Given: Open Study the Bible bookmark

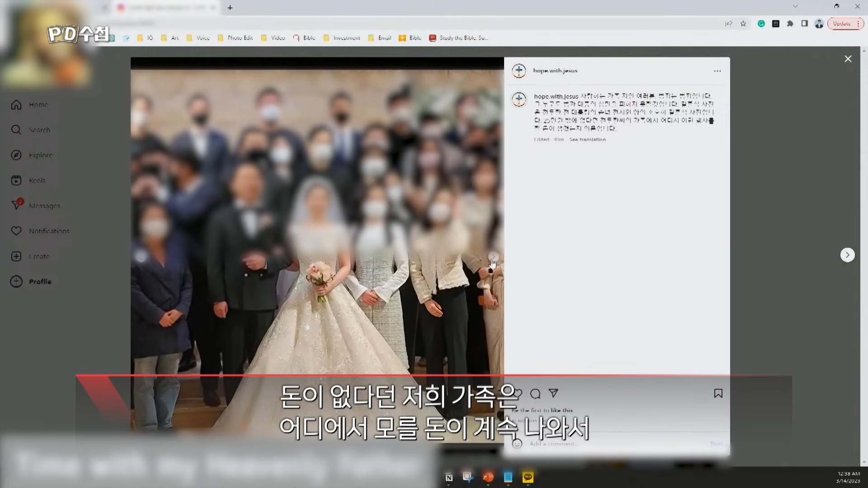Looking at the screenshot, I should (x=459, y=38).
